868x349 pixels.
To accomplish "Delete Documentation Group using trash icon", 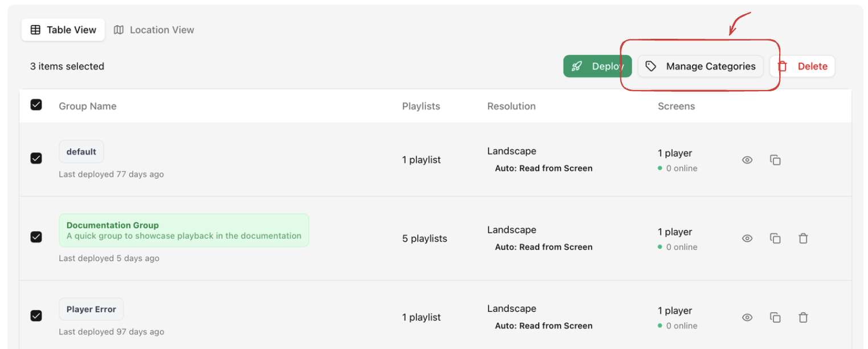I will [803, 238].
